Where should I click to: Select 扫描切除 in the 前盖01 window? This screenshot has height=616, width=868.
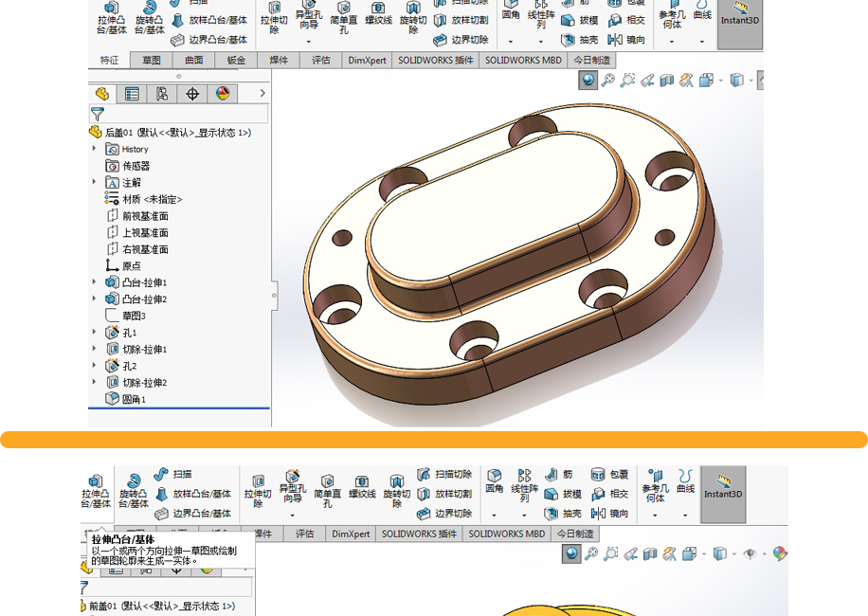pyautogui.click(x=444, y=474)
